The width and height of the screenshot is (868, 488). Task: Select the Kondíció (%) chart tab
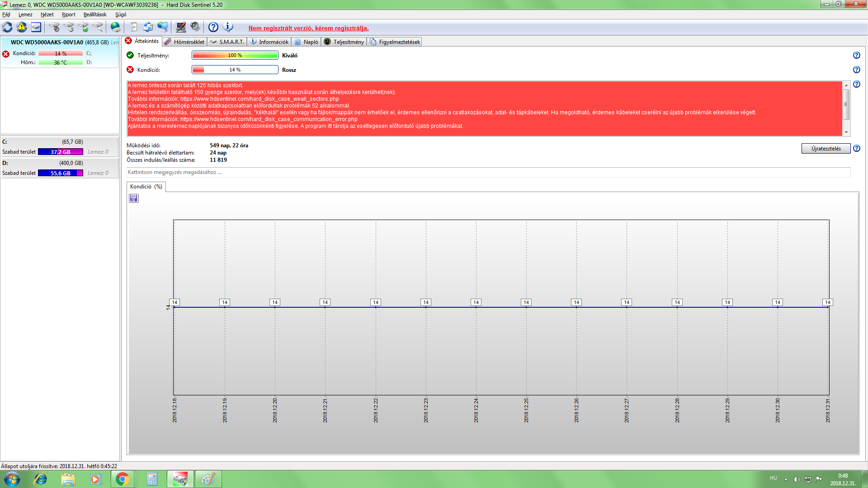[146, 187]
